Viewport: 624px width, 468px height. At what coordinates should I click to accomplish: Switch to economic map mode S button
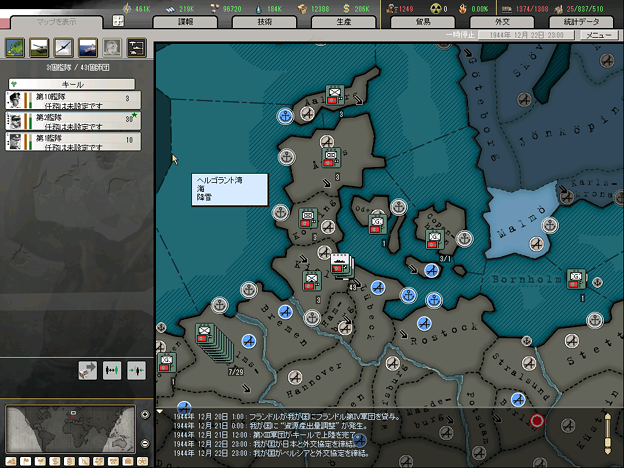pos(55,461)
